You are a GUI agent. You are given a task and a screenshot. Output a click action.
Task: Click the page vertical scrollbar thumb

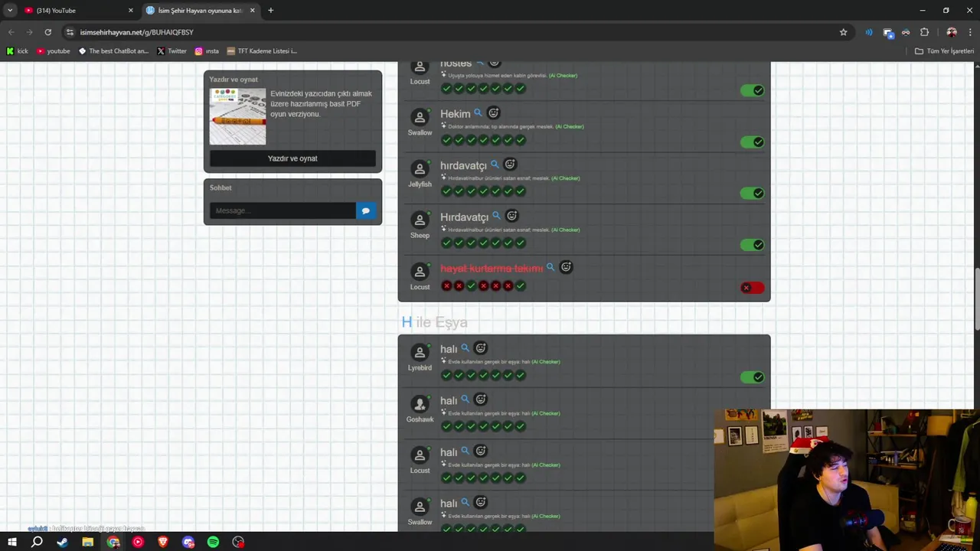click(976, 300)
